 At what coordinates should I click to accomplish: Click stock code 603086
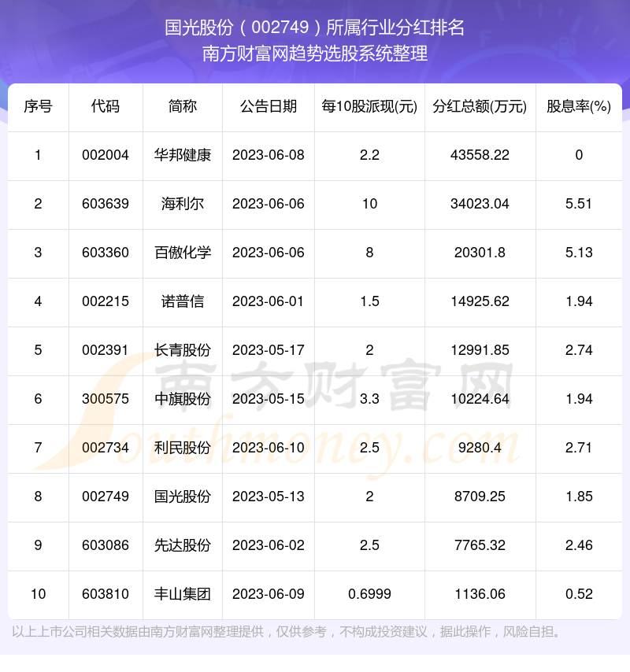(x=106, y=545)
